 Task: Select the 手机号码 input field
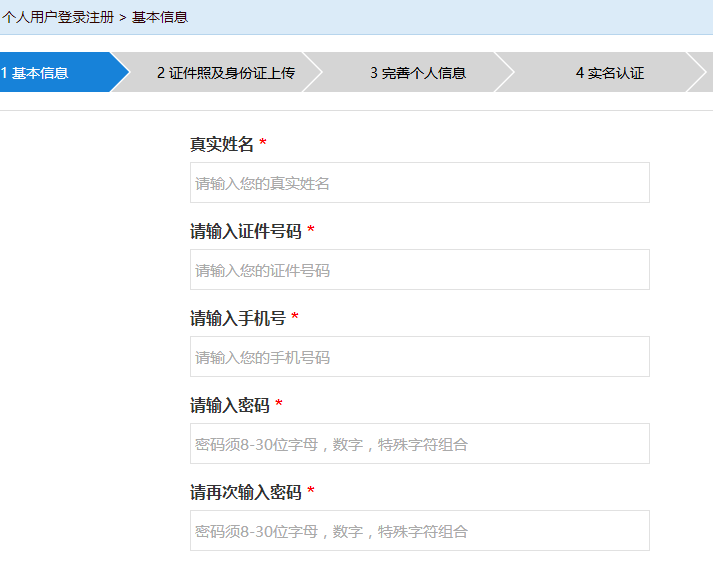419,357
